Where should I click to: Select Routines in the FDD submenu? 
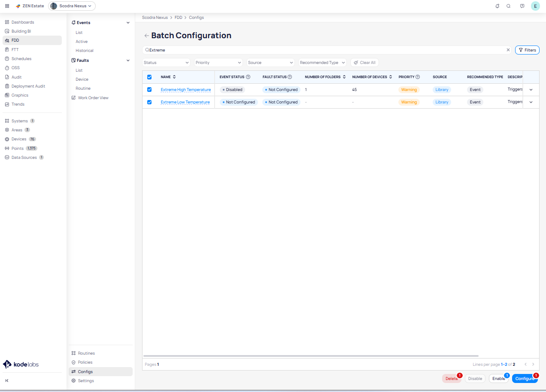pyautogui.click(x=86, y=353)
